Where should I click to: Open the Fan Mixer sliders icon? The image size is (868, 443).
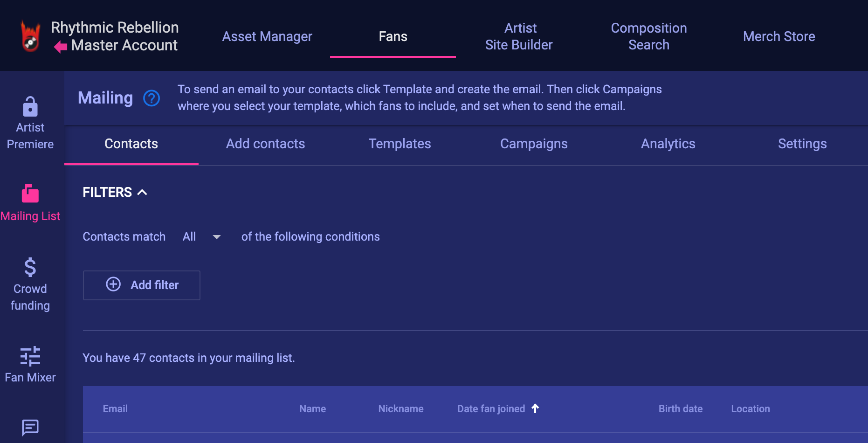pyautogui.click(x=30, y=356)
